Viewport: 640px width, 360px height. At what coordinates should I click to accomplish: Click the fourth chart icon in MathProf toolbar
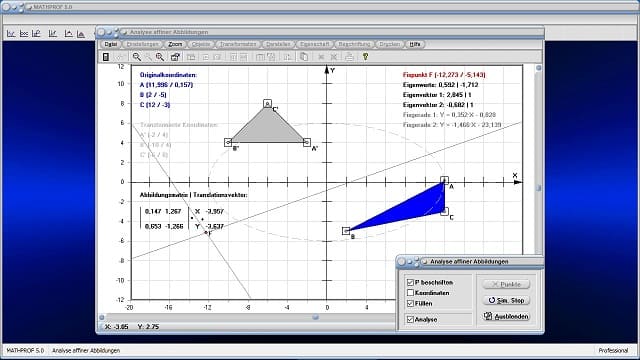pos(53,33)
